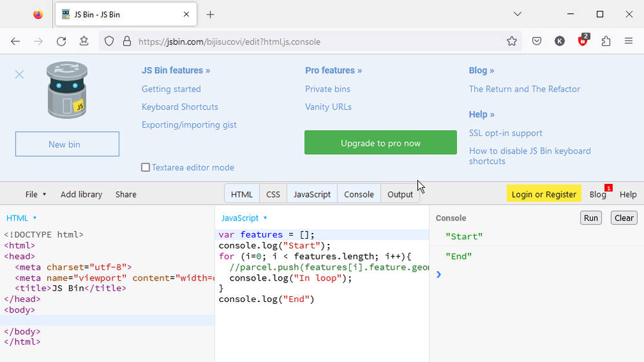This screenshot has width=644, height=362.
Task: Open SSL opt-in support link
Action: pyautogui.click(x=506, y=133)
